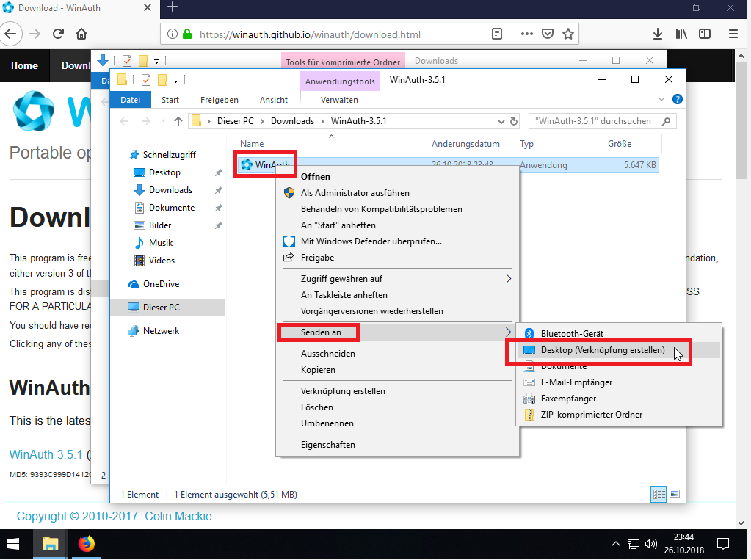Open Firefox from the taskbar
Screen dimensions: 751x560
coord(87,544)
